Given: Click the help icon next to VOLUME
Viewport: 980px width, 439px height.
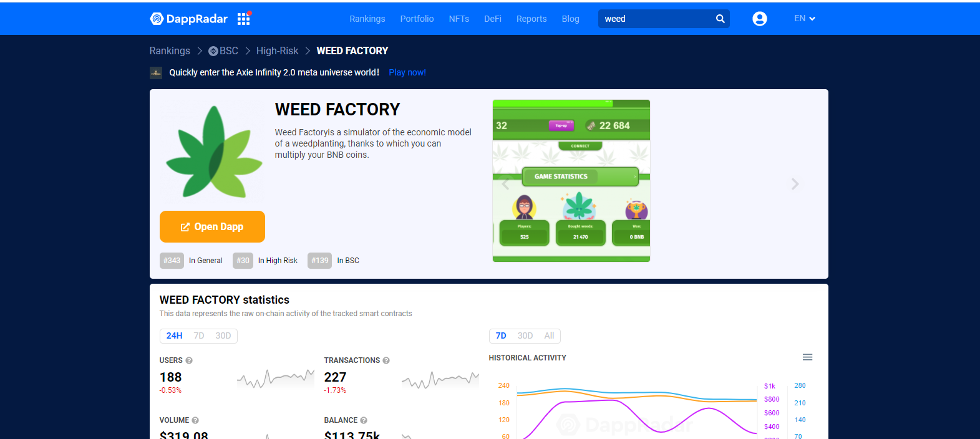Looking at the screenshot, I should coord(195,420).
